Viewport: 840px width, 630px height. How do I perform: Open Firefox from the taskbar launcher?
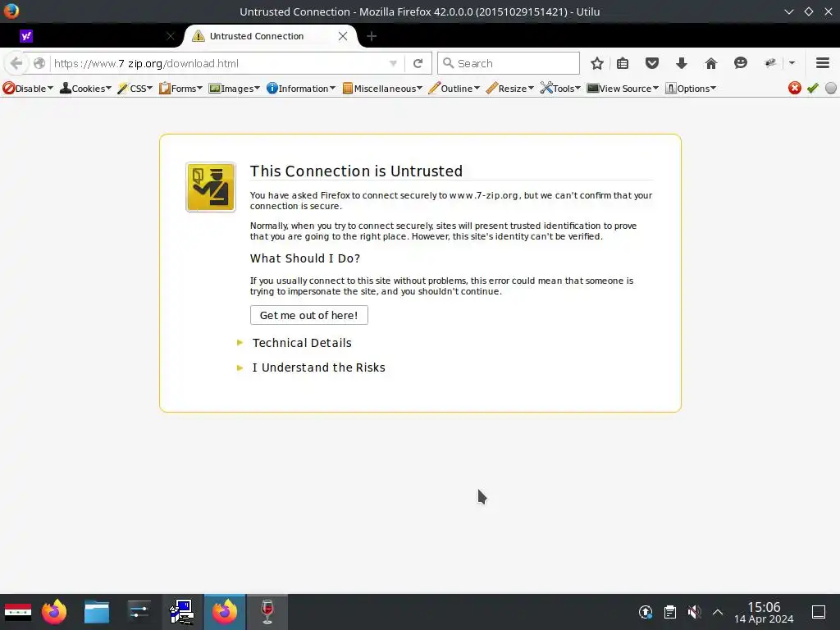(x=54, y=612)
